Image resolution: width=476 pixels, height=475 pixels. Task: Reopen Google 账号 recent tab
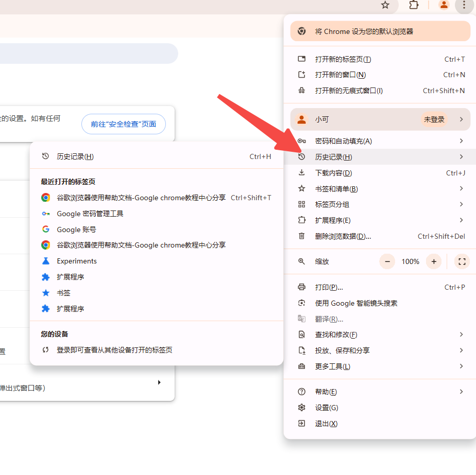[156, 230]
